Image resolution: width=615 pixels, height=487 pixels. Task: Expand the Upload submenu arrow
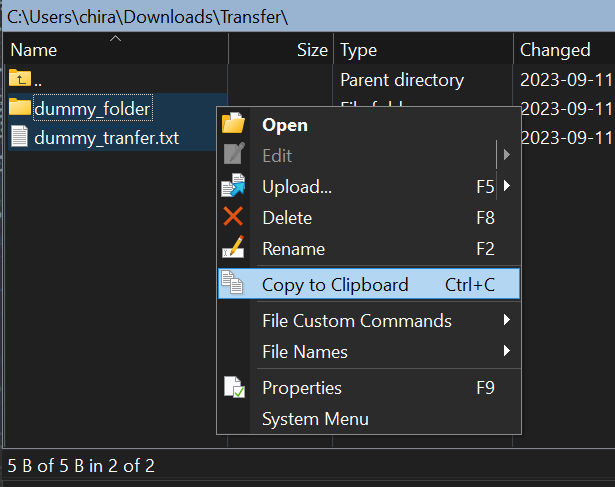click(508, 187)
